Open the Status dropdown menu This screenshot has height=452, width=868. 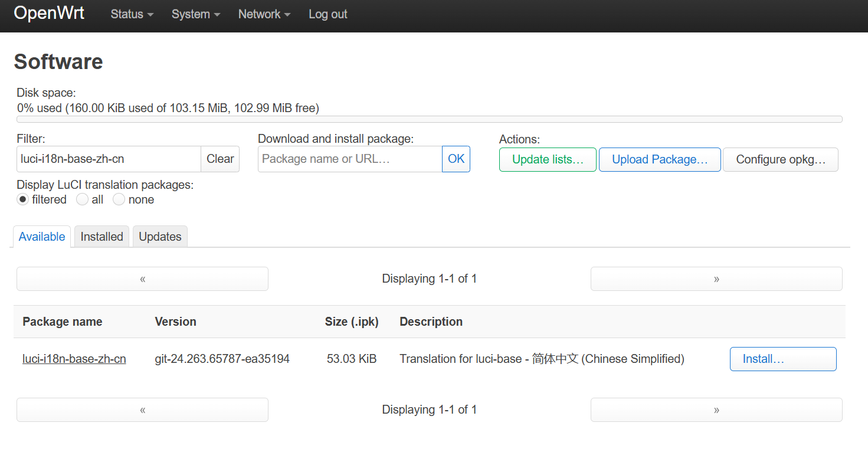(132, 14)
